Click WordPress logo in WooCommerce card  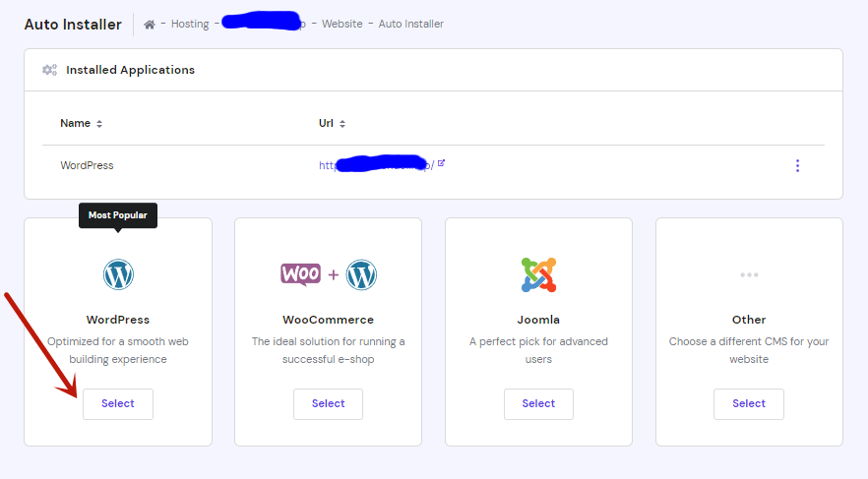pos(361,274)
